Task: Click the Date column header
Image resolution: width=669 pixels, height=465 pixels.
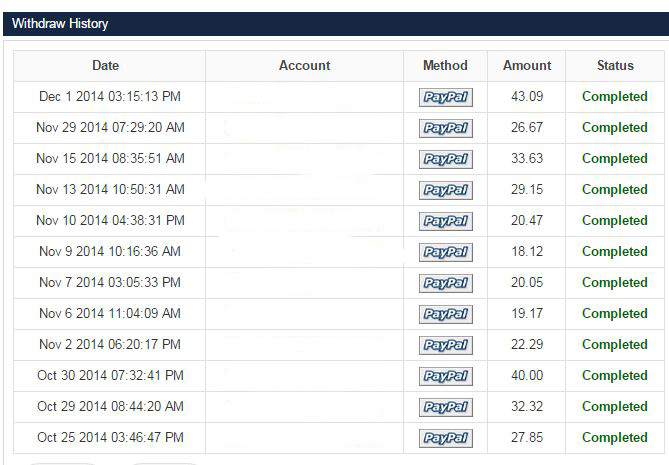Action: 105,65
